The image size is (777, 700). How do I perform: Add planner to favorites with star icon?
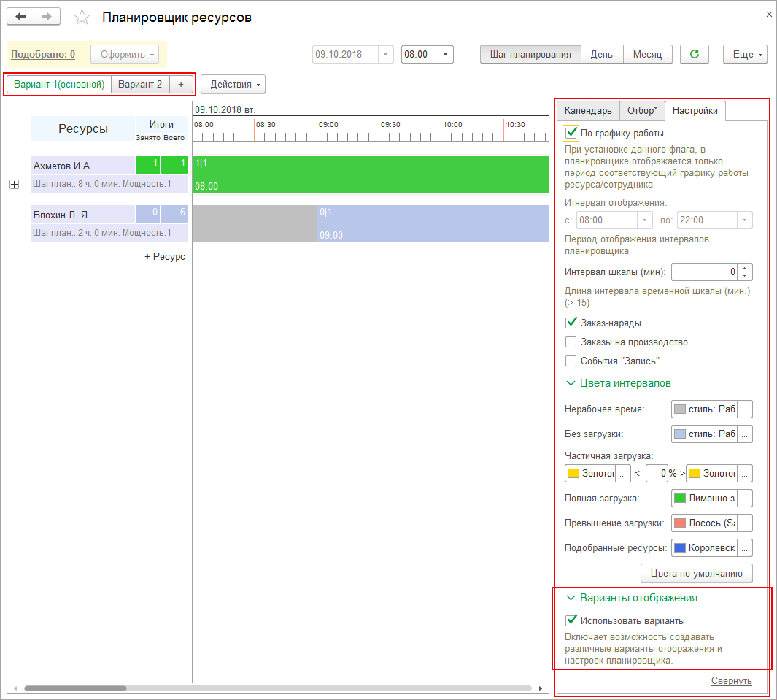(x=82, y=18)
